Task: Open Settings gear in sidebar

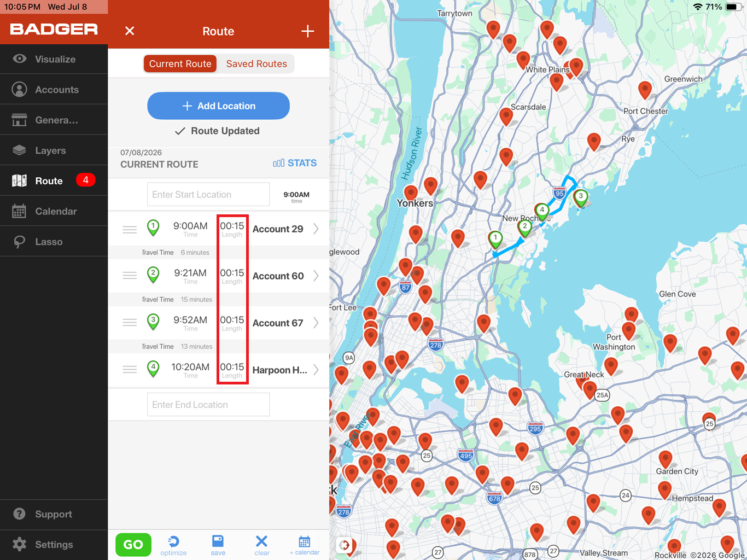Action: (x=20, y=544)
